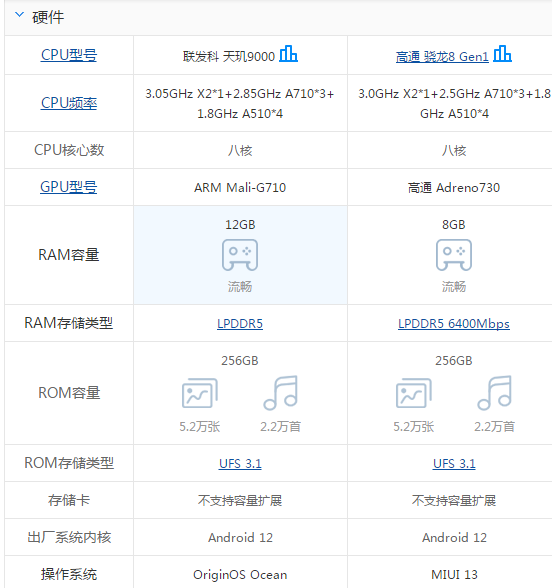Screen dimensions: 552x588
Task: Click 5.2万张 in first ROM column
Action: tap(200, 427)
